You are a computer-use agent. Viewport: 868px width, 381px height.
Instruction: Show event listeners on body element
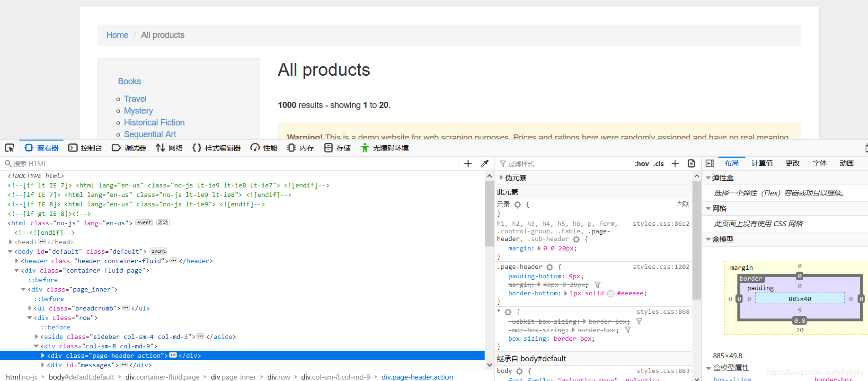(159, 251)
